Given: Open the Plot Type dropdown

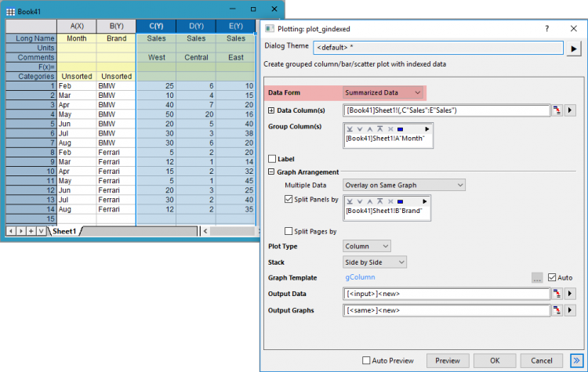Looking at the screenshot, I should tap(367, 246).
